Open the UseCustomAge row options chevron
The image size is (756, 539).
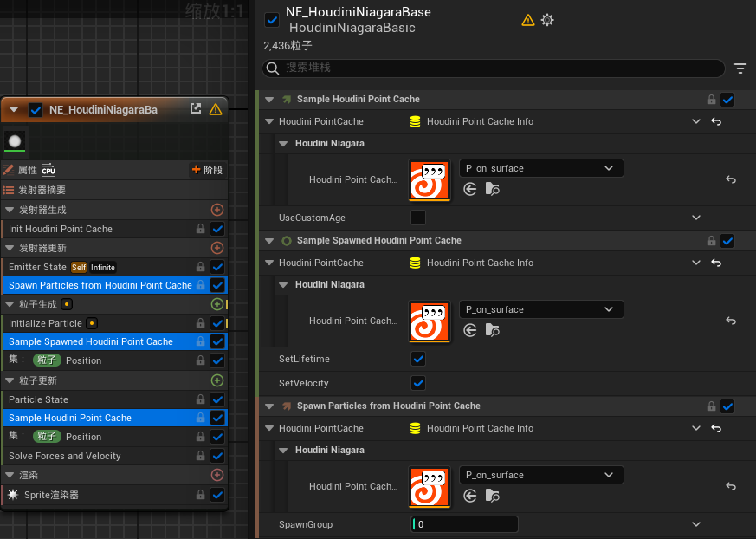695,218
